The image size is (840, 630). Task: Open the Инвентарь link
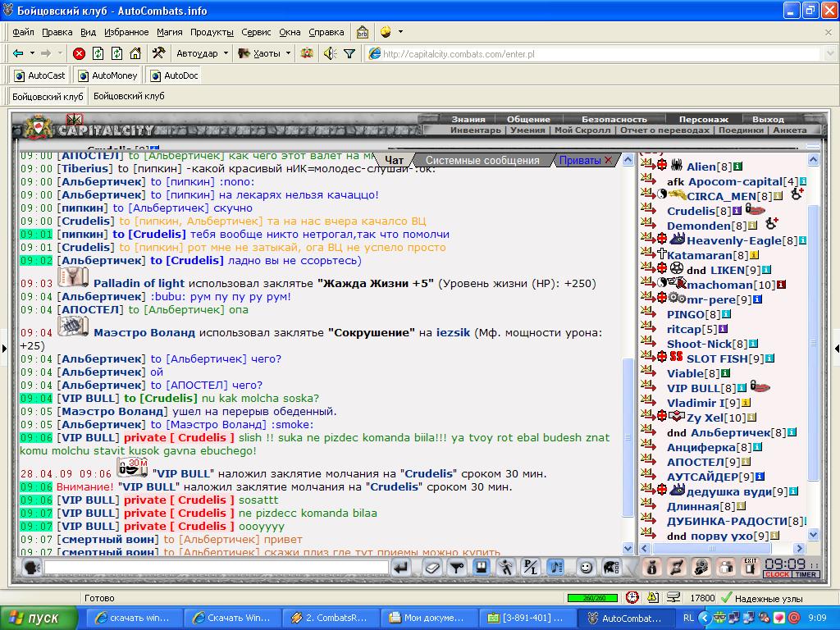tap(476, 130)
